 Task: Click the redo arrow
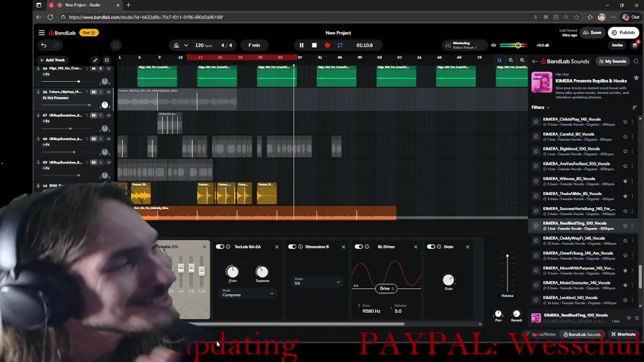tap(56, 45)
